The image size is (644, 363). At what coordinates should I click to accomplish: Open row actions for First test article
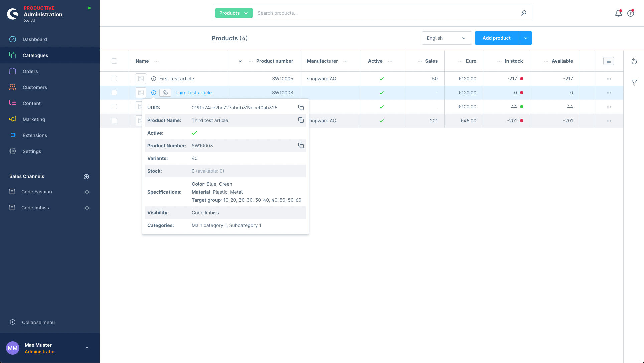[609, 79]
